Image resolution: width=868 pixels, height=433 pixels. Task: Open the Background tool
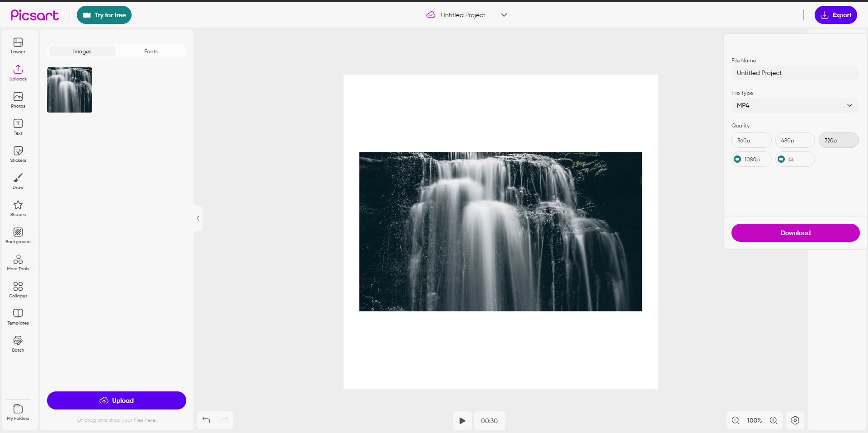(18, 235)
